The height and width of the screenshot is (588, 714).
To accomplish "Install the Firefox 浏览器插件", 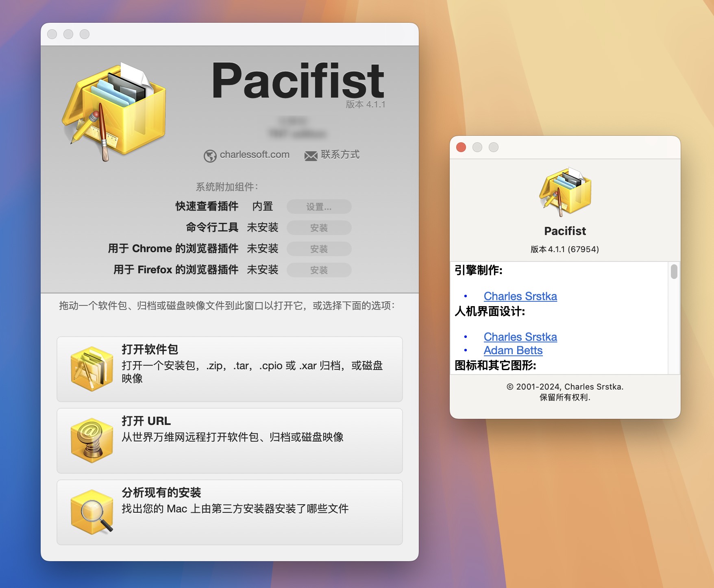I will coord(319,270).
